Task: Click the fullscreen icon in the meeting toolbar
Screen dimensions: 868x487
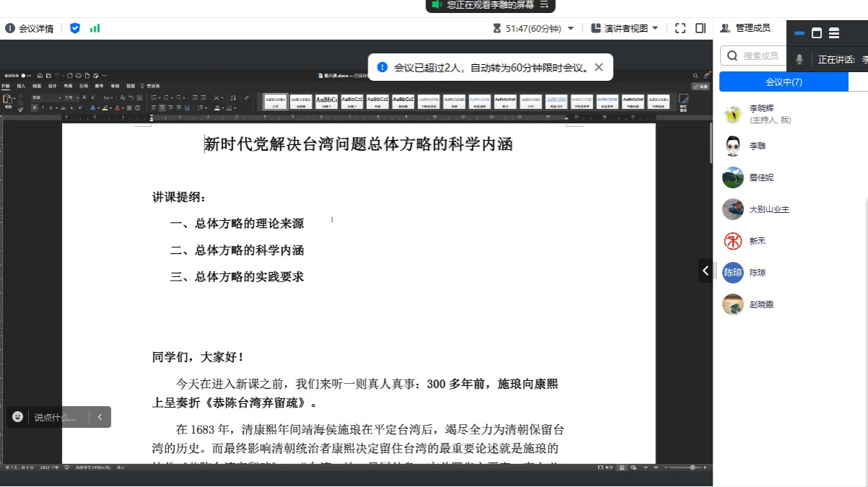Action: click(680, 28)
